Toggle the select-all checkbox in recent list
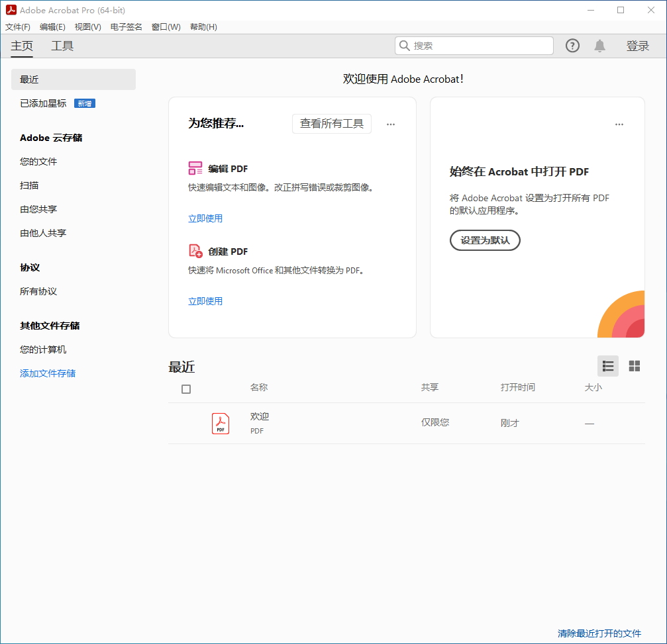Image resolution: width=667 pixels, height=644 pixels. coord(186,389)
